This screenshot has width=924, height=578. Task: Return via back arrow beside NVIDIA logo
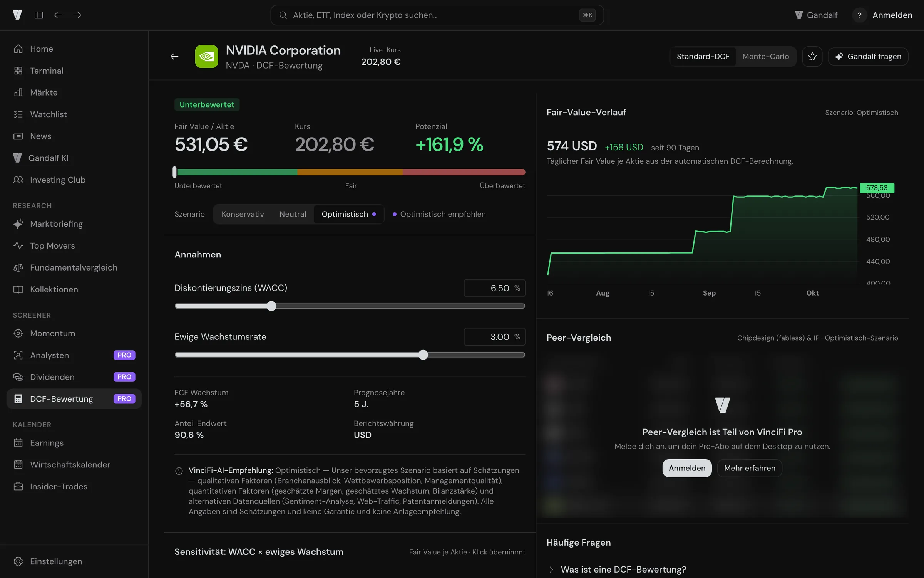pos(174,57)
